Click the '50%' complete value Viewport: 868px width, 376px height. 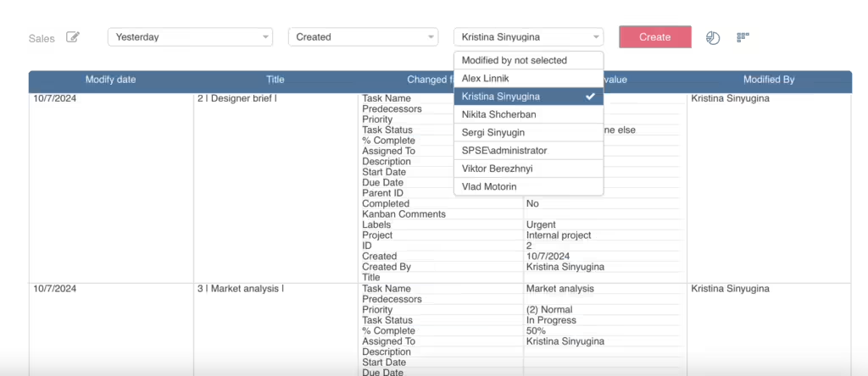[x=536, y=330]
